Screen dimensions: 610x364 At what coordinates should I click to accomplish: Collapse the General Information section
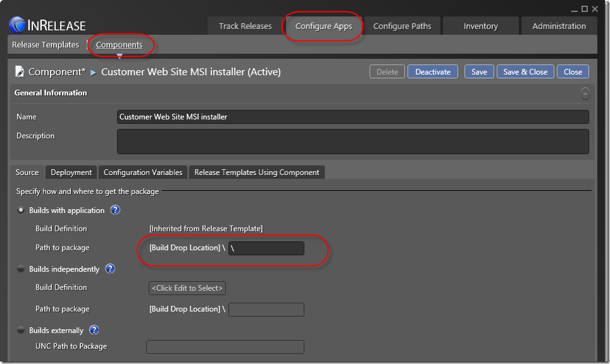(585, 94)
